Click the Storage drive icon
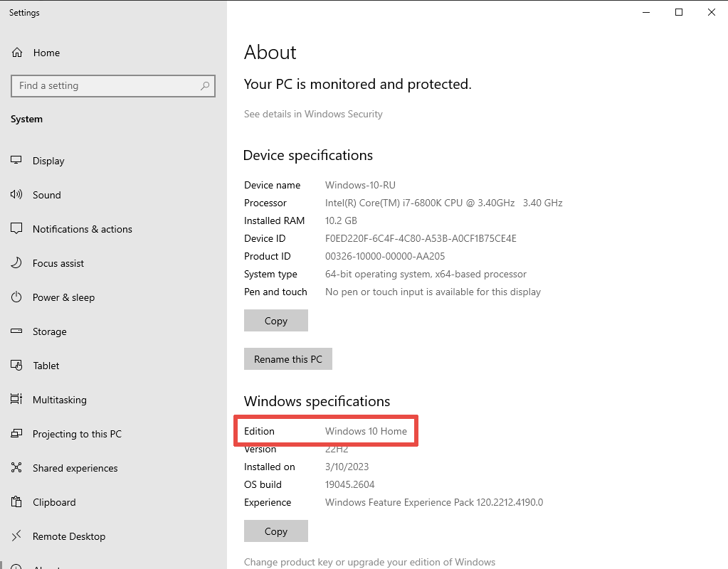Image resolution: width=728 pixels, height=569 pixels. pos(16,331)
